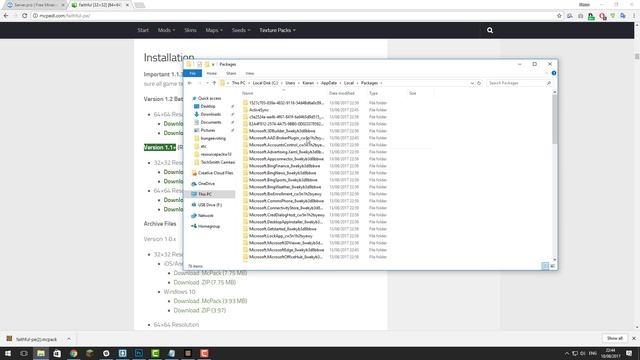Open the Mods menu on the website
640x360 pixels.
coord(166,30)
